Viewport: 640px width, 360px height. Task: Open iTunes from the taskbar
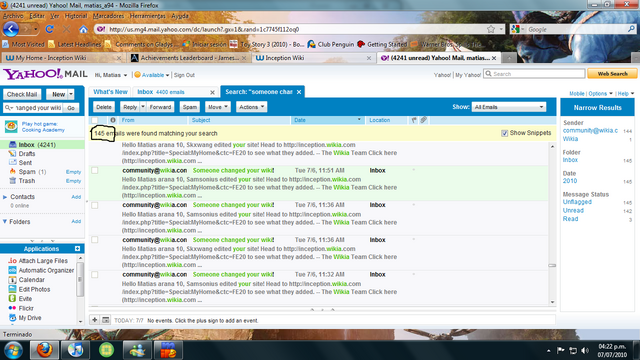[x=75, y=350]
